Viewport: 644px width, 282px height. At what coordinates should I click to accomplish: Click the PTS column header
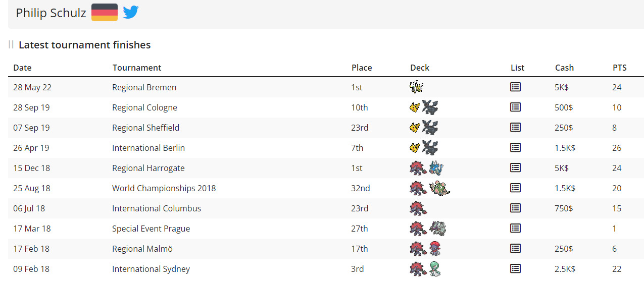619,68
